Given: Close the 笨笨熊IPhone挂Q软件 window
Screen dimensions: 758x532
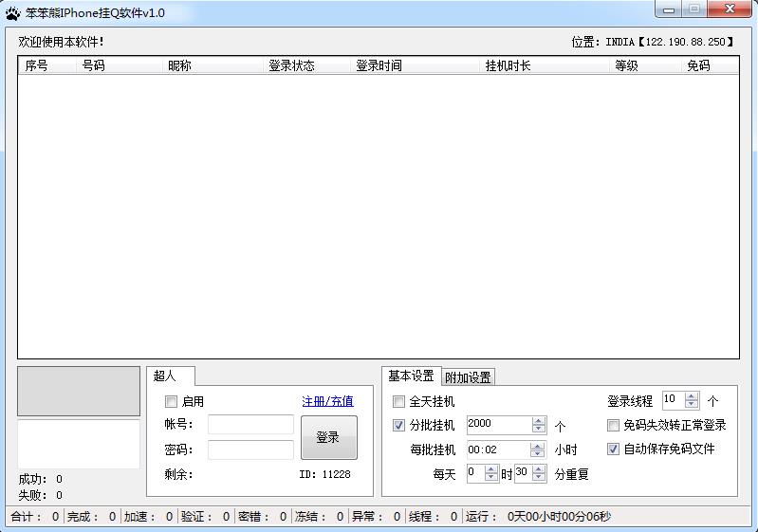Looking at the screenshot, I should 730,9.
